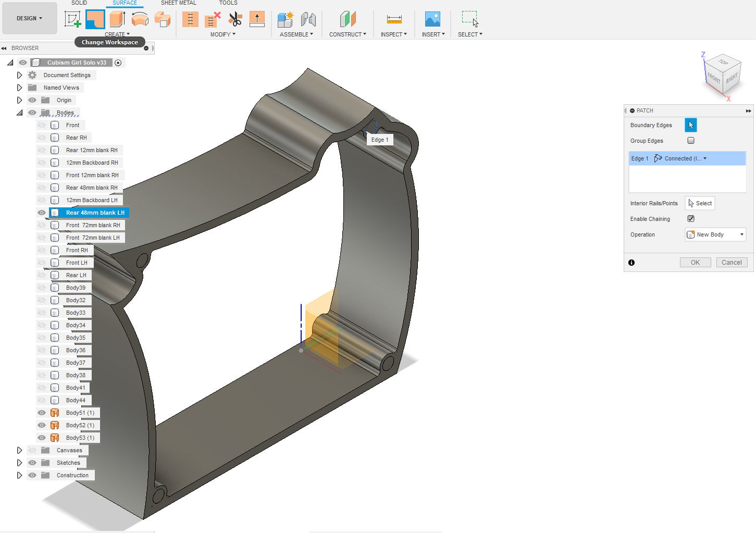Screen dimensions: 756x533
Task: Hide the Rear 48mm blank LH body
Action: (x=42, y=213)
